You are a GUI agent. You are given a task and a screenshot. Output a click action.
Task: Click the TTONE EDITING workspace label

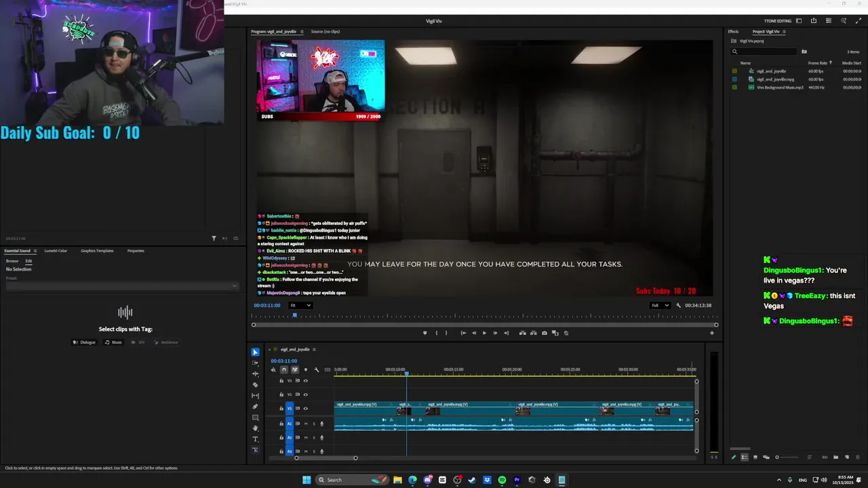[778, 21]
